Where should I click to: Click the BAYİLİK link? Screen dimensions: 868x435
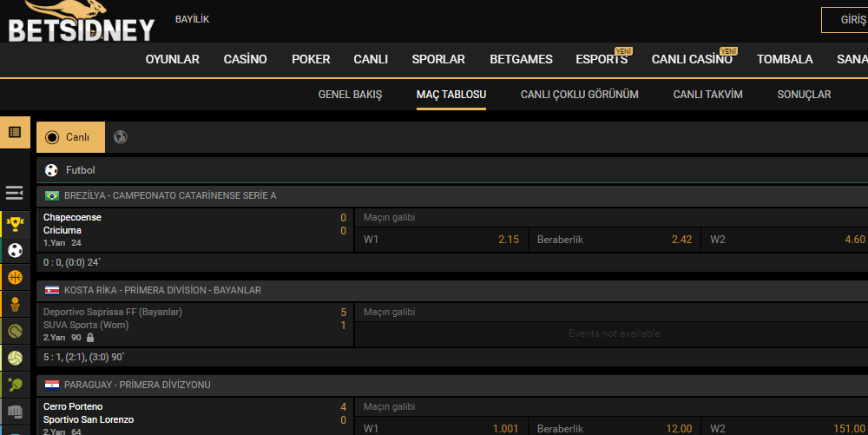coord(192,19)
